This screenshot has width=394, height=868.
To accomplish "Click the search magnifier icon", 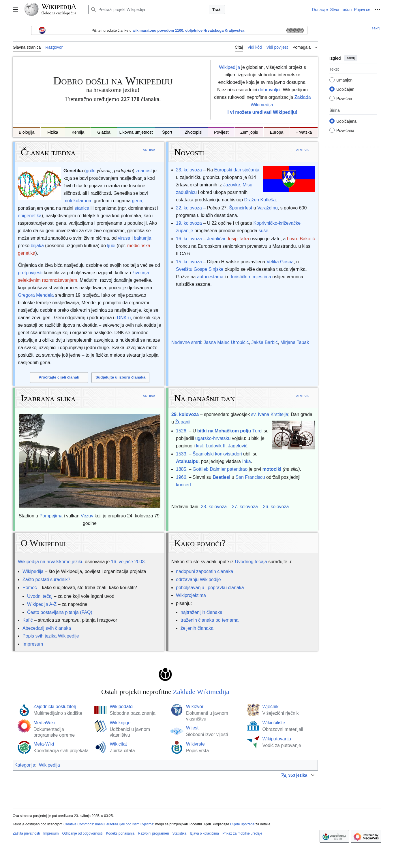I will (93, 10).
